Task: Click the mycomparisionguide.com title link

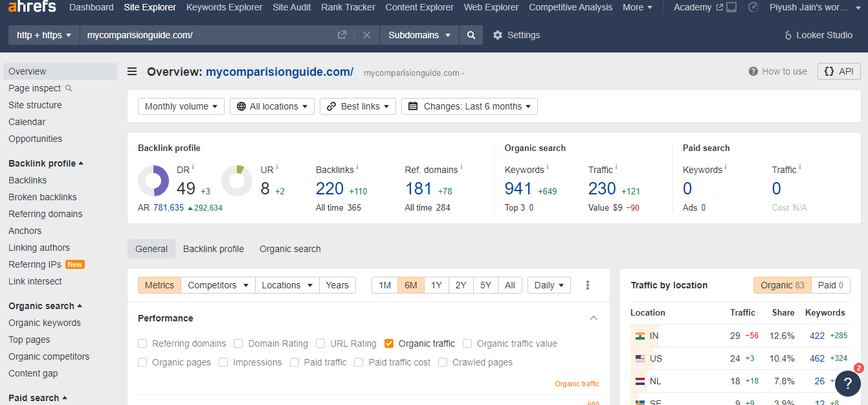Action: [280, 71]
